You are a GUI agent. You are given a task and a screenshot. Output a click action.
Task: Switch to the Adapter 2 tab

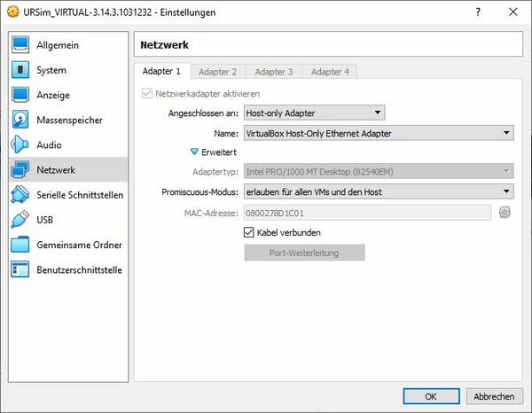(217, 72)
